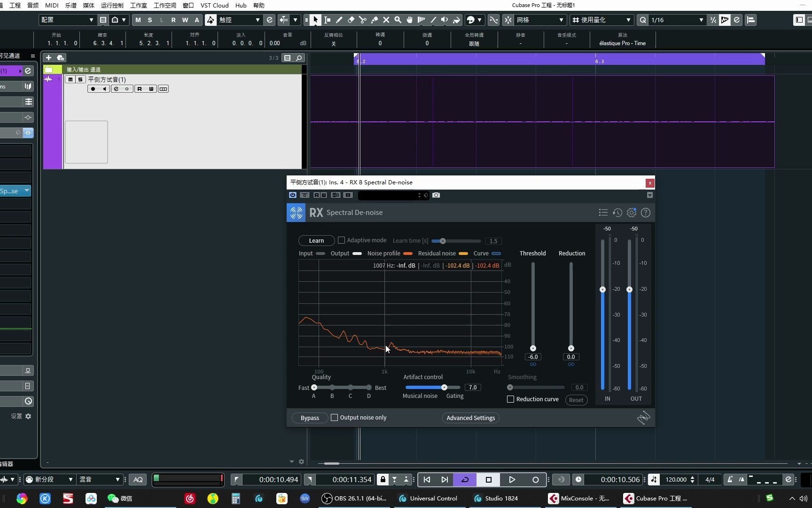
Task: Click the Reset reduction curve button
Action: [x=576, y=400]
